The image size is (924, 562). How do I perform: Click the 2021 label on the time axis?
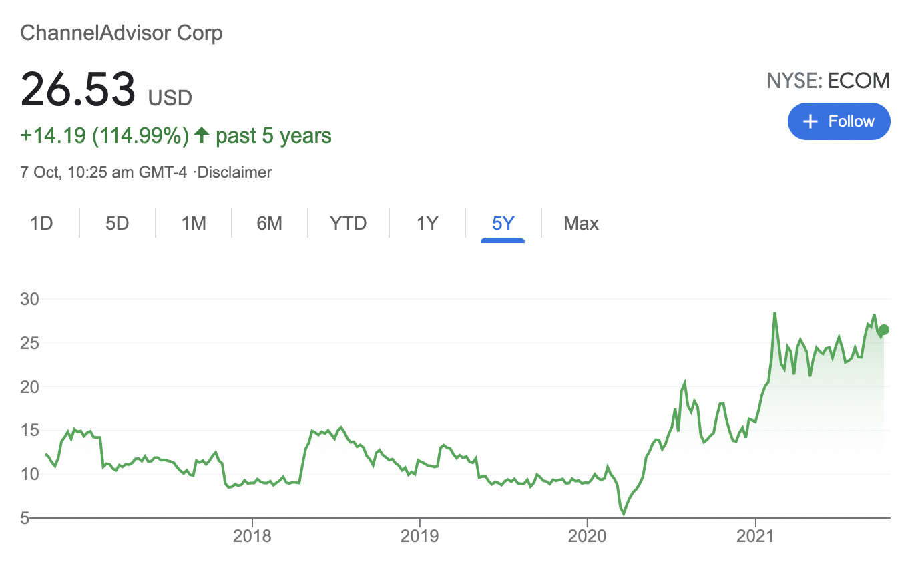click(755, 536)
